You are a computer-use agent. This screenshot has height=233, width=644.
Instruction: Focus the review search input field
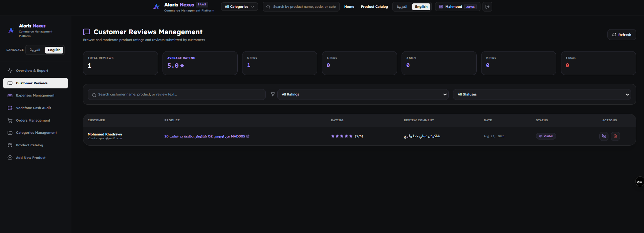click(x=176, y=94)
